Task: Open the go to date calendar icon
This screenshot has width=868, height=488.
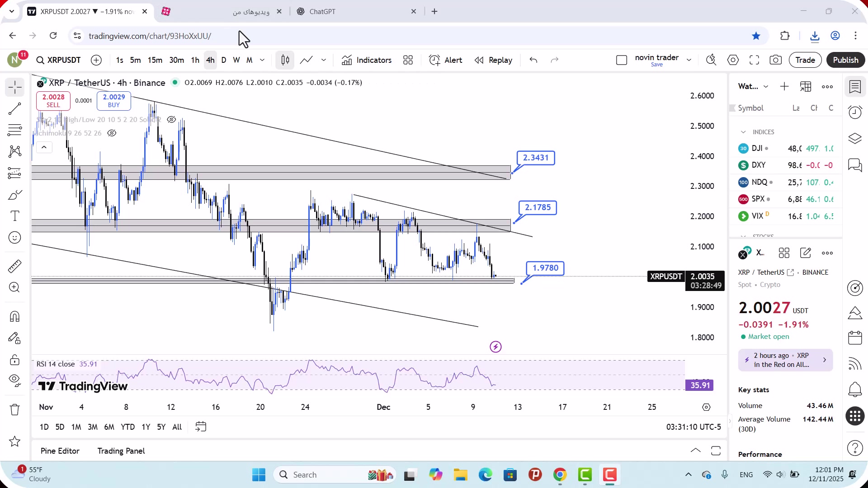Action: [x=201, y=427]
